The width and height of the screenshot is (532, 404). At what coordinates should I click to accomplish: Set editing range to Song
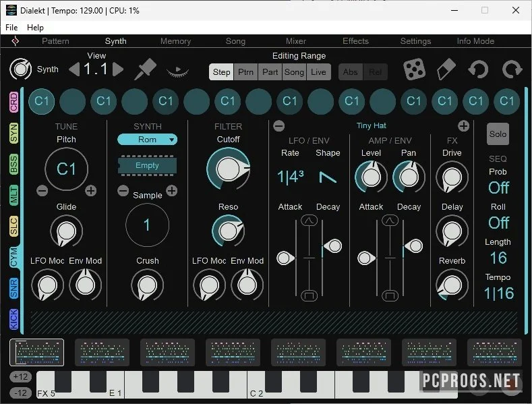(x=294, y=72)
